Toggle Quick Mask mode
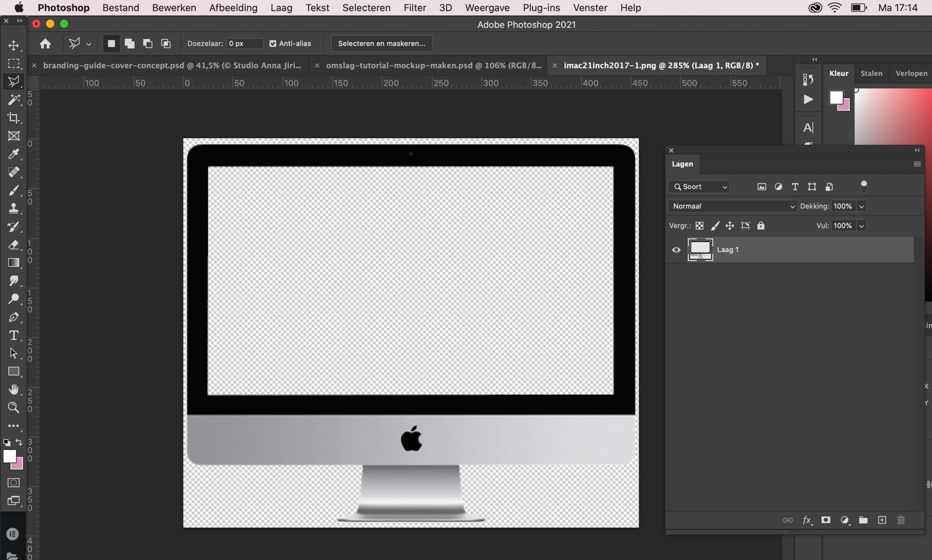Image resolution: width=932 pixels, height=560 pixels. (13, 482)
